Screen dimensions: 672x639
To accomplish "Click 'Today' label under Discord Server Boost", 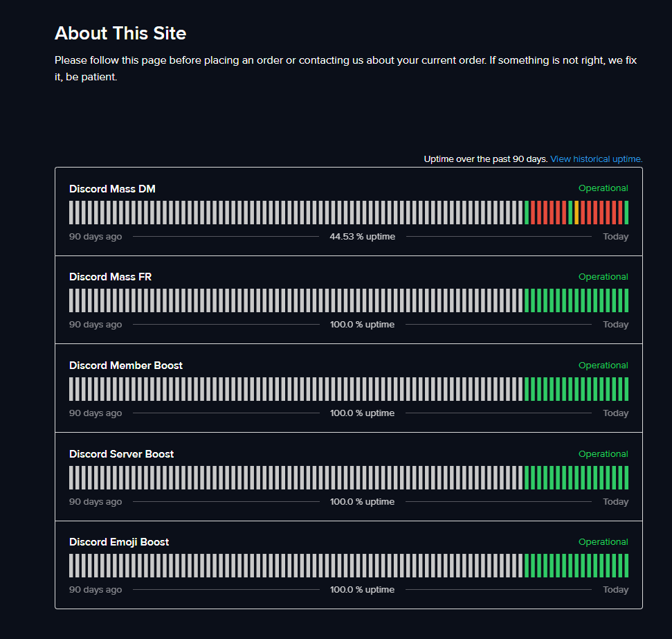I will [615, 501].
